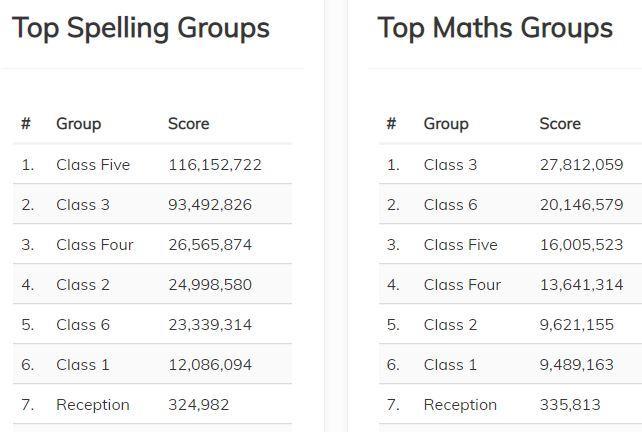Viewport: 642px width, 432px height.
Task: Click Class Four in Top Maths Groups
Action: coord(462,285)
